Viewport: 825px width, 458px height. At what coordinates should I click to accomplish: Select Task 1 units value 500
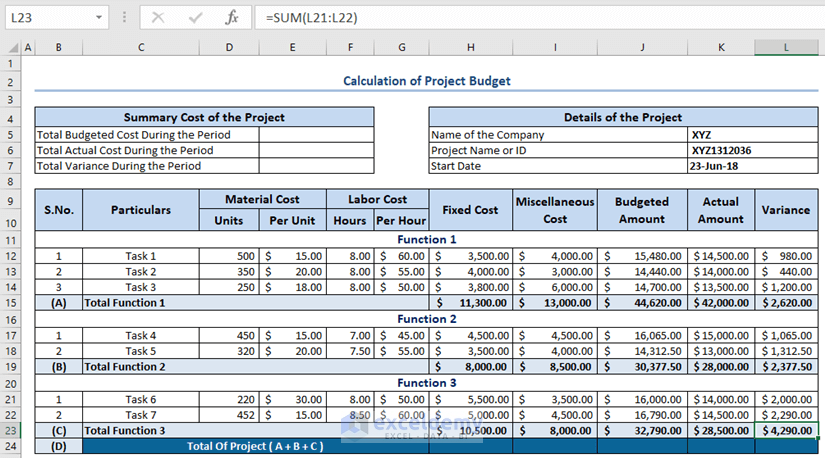pyautogui.click(x=229, y=256)
